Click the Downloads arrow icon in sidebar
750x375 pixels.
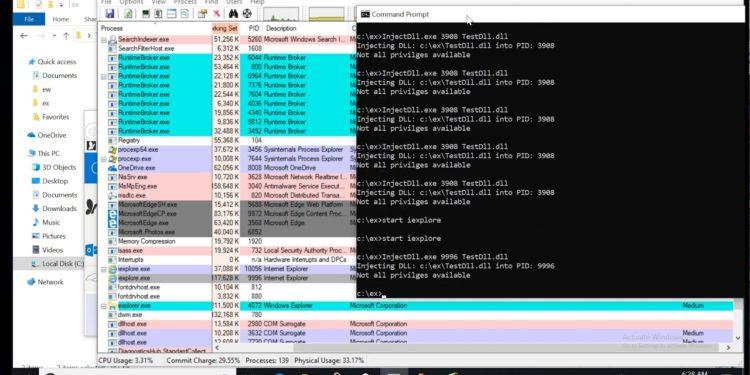click(x=36, y=209)
